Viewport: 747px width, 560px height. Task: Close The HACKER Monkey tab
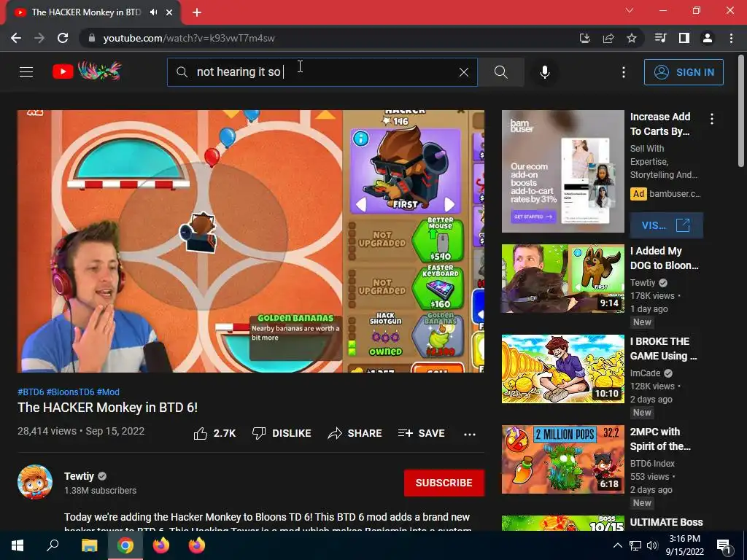tap(169, 12)
